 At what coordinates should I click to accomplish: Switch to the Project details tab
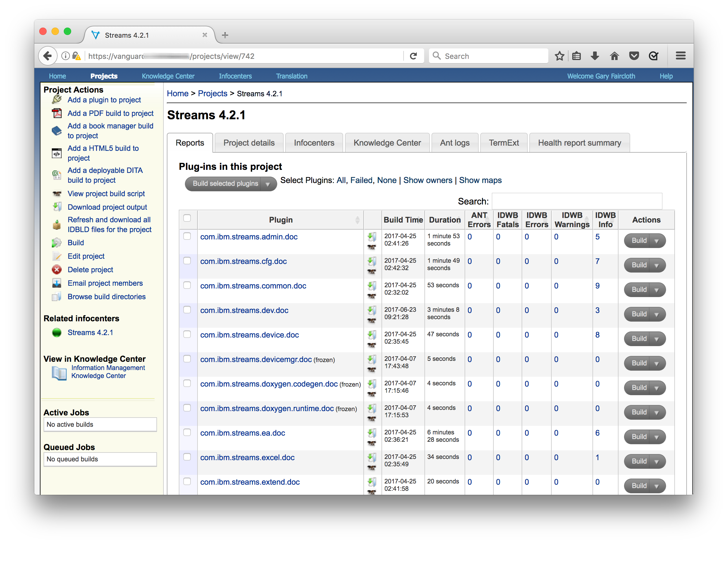(249, 143)
